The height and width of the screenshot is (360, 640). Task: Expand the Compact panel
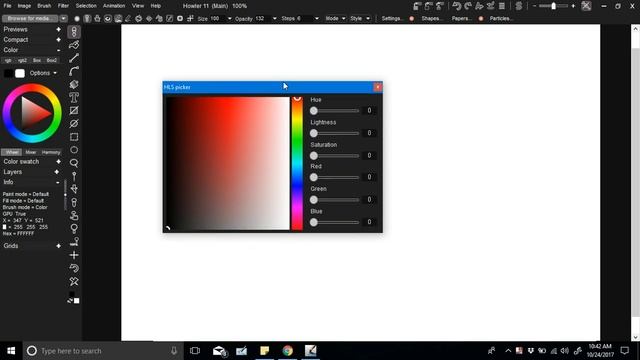point(58,40)
